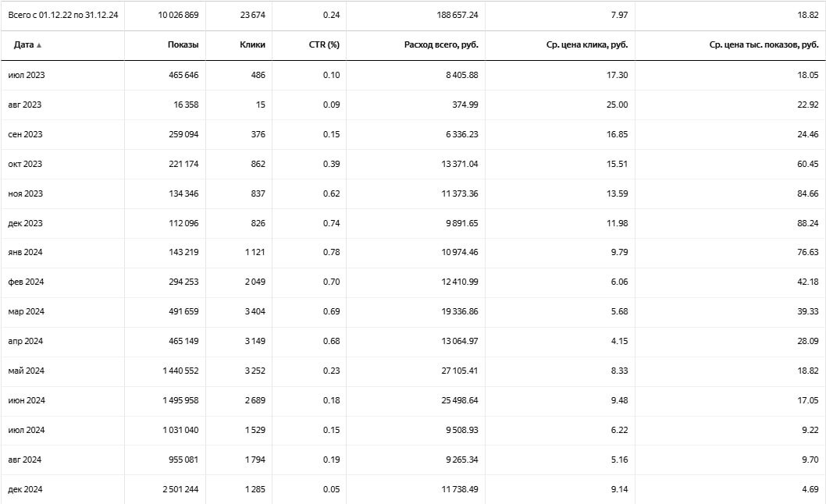This screenshot has height=504, width=826.
Task: Sort by Клики column header
Action: [252, 44]
